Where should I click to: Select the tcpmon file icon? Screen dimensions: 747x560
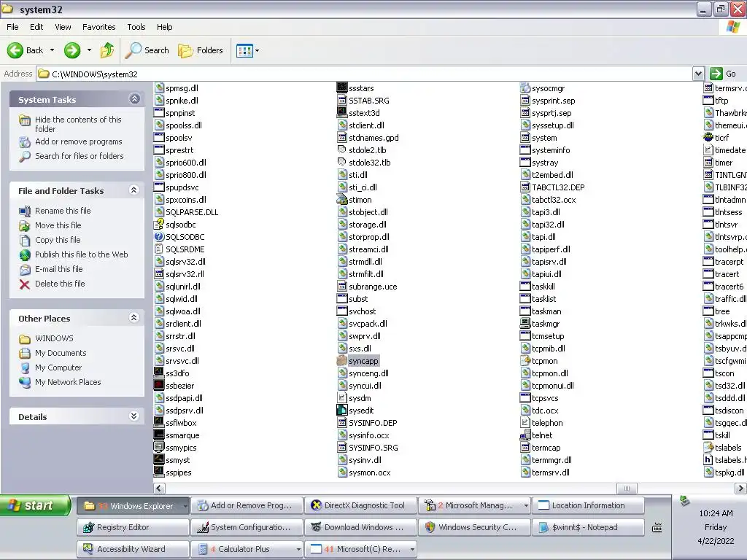[x=525, y=361]
